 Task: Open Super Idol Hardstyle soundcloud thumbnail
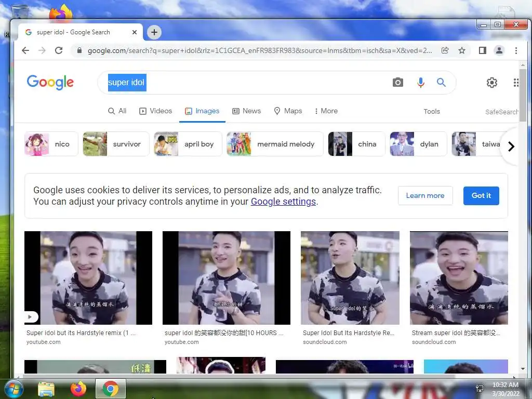click(350, 278)
